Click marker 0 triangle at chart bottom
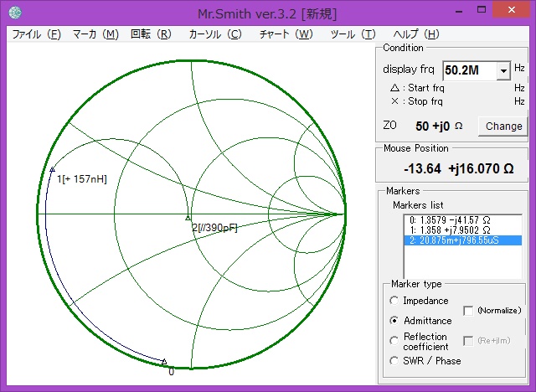 (164, 361)
